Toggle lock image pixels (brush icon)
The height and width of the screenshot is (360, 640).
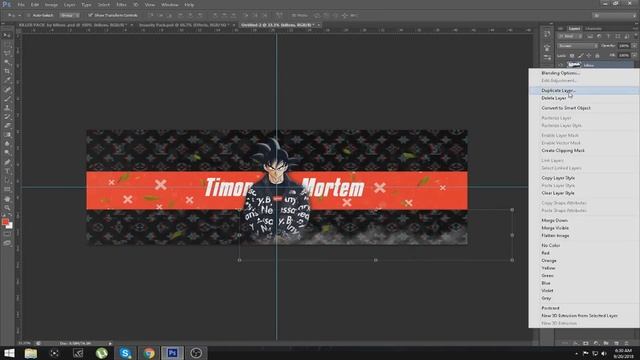[580, 56]
